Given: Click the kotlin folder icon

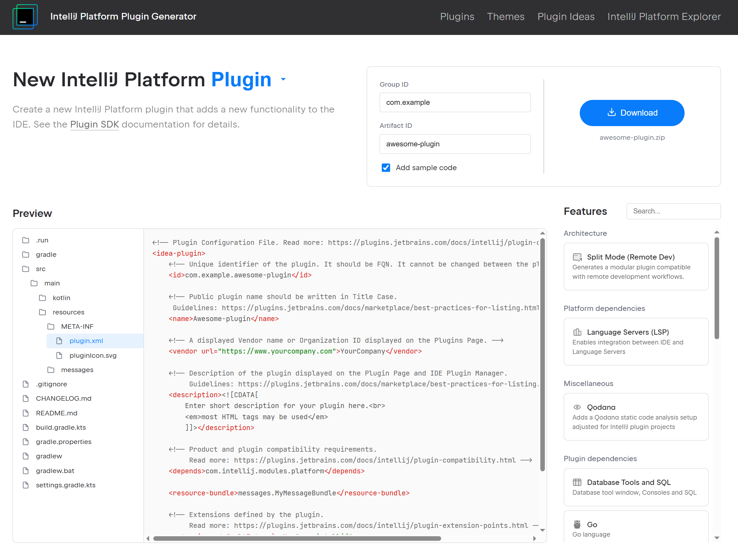Looking at the screenshot, I should tap(43, 298).
